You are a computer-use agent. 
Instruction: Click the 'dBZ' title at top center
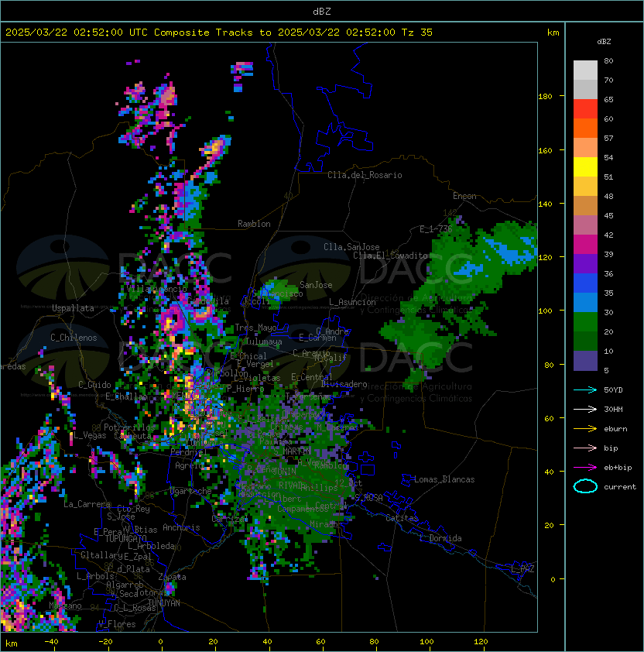(322, 12)
